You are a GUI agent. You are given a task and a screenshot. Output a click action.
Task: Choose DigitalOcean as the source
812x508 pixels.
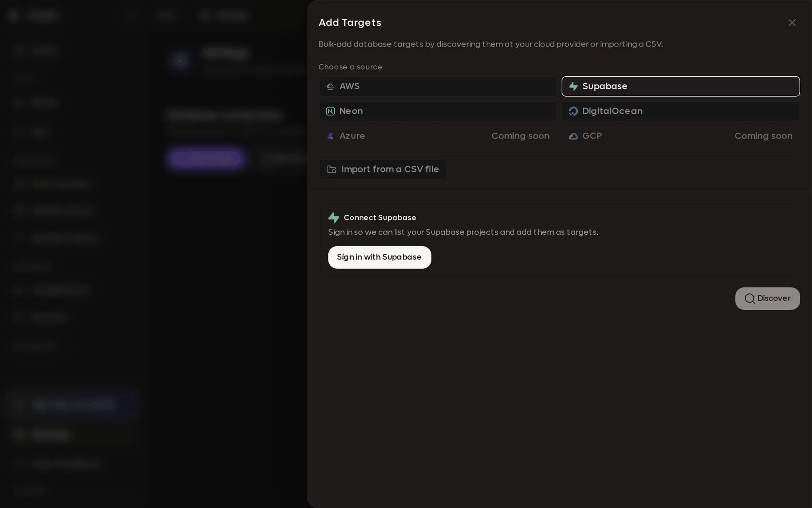click(680, 111)
